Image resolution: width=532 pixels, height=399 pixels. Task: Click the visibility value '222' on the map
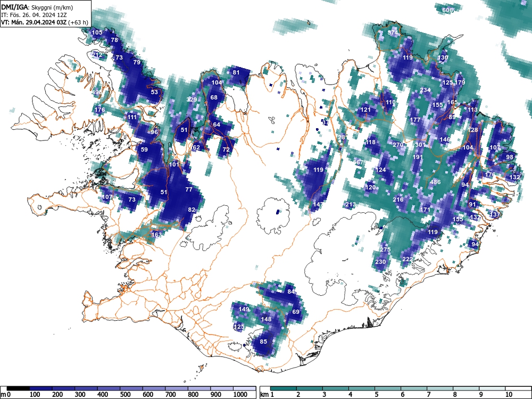coord(408,259)
